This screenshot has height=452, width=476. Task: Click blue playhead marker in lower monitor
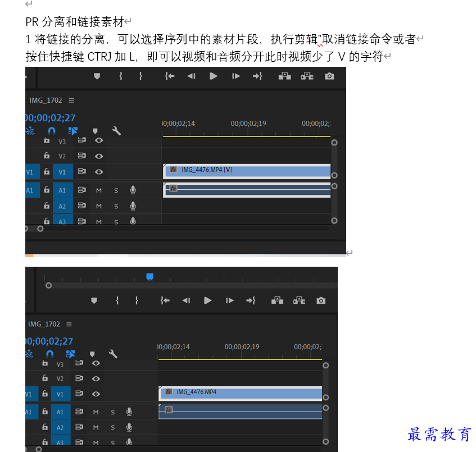click(x=149, y=277)
